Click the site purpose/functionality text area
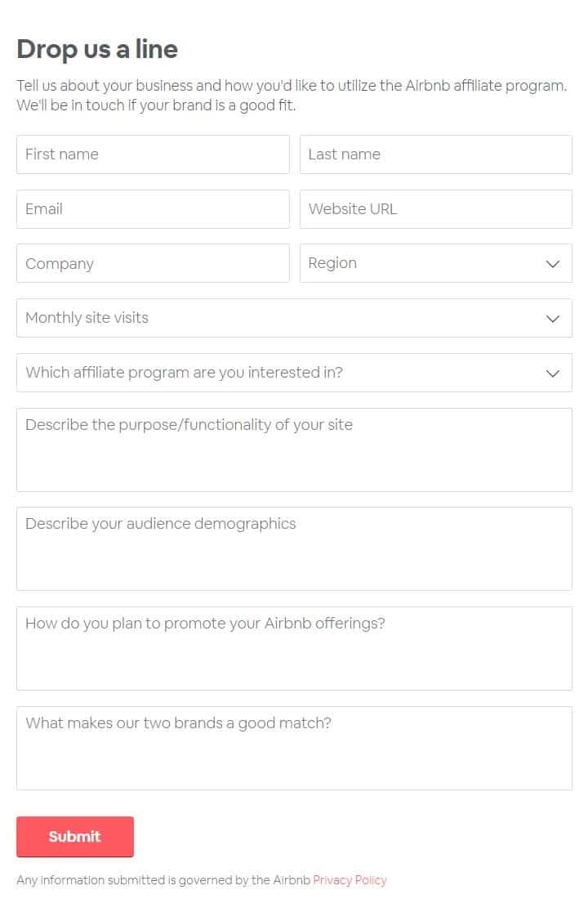 pos(294,450)
